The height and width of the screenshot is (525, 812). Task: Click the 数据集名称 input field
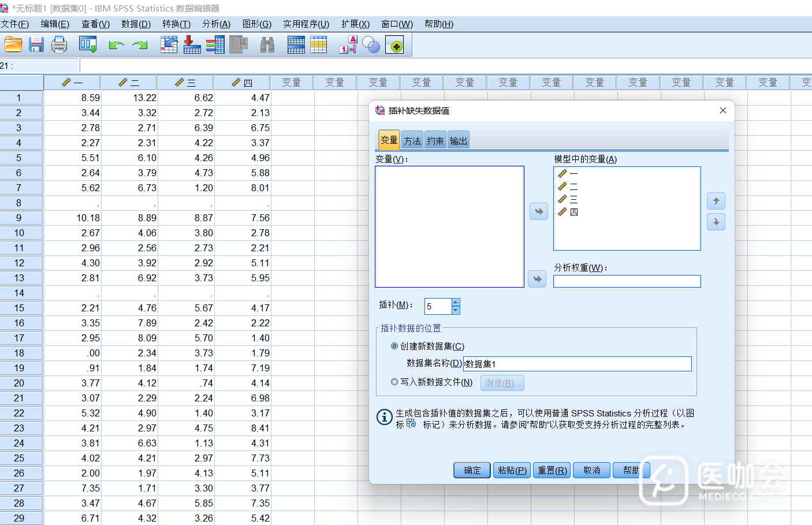(578, 364)
